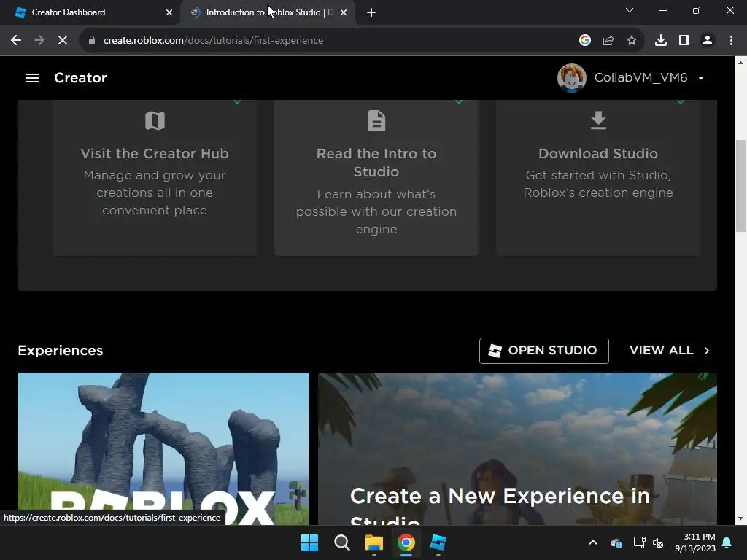Click the OPEN STUDIO button

coord(544,351)
